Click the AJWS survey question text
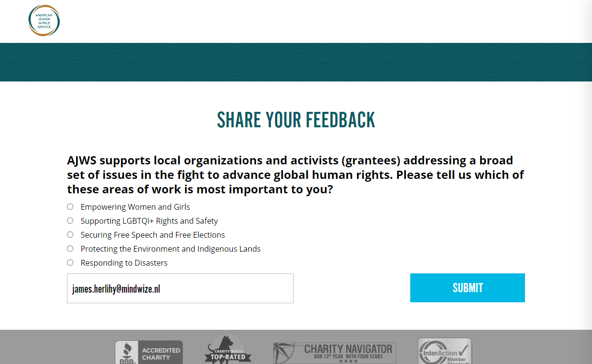 click(295, 175)
